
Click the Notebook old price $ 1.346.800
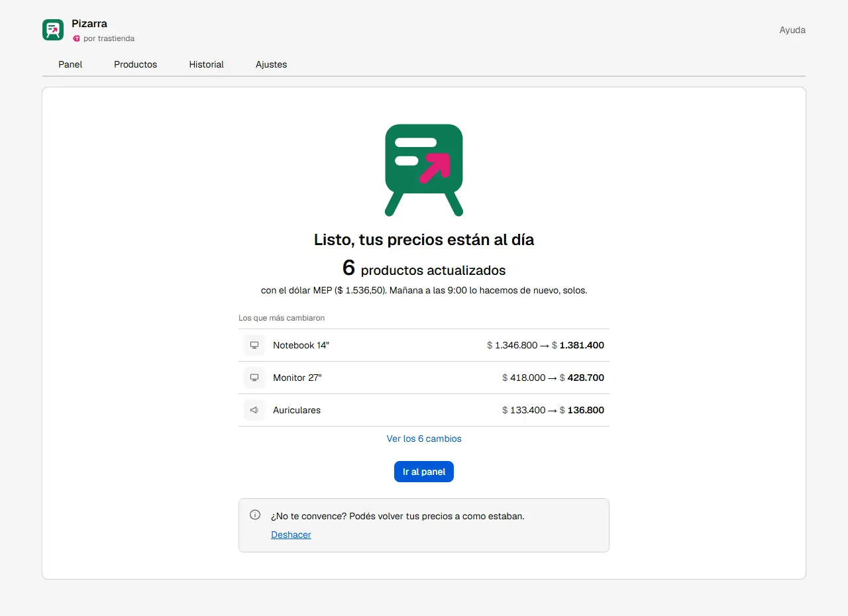pos(512,345)
